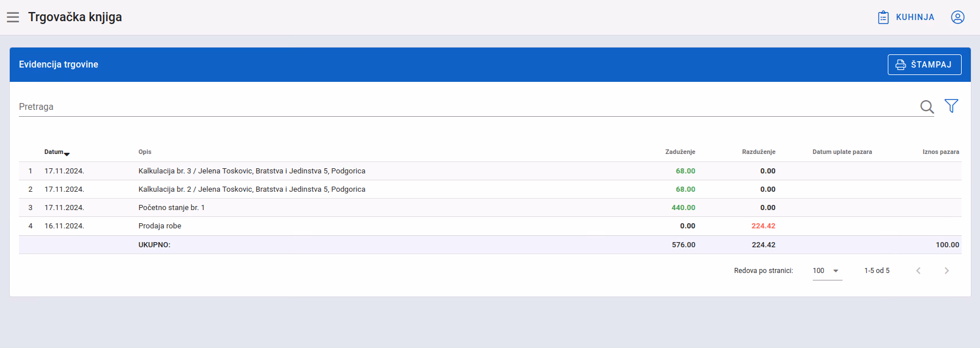Sort by Datum column header

click(x=54, y=152)
